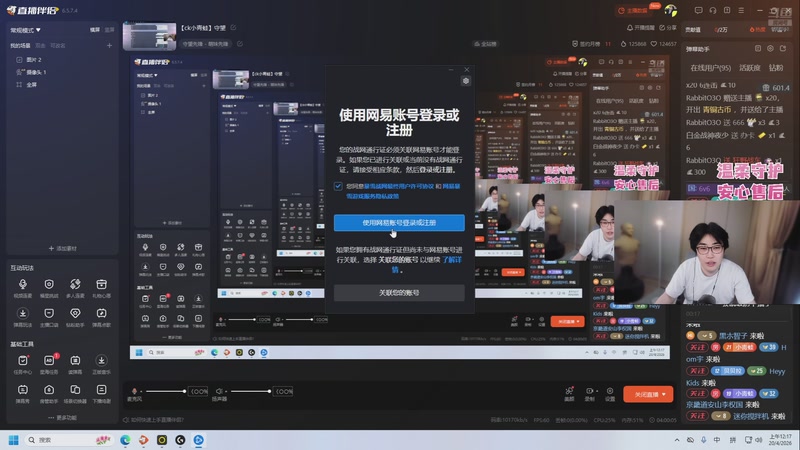Click the stream cover thumbnail beside the title

149,36
